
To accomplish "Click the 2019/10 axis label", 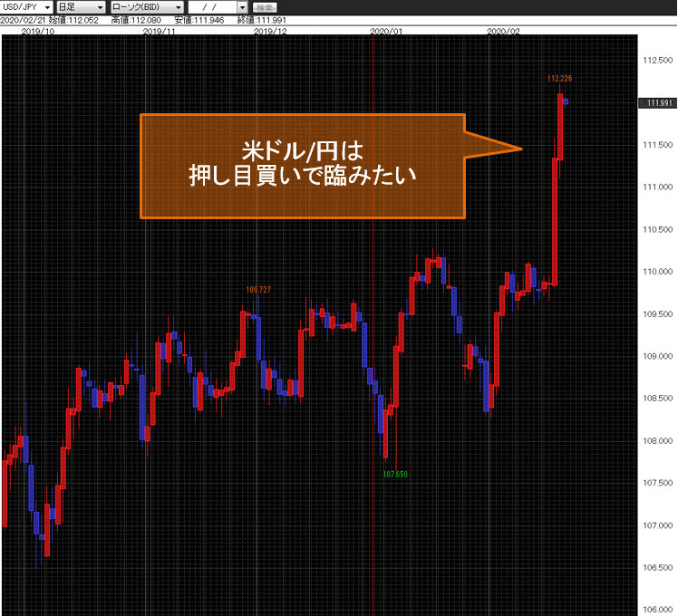I will click(38, 31).
